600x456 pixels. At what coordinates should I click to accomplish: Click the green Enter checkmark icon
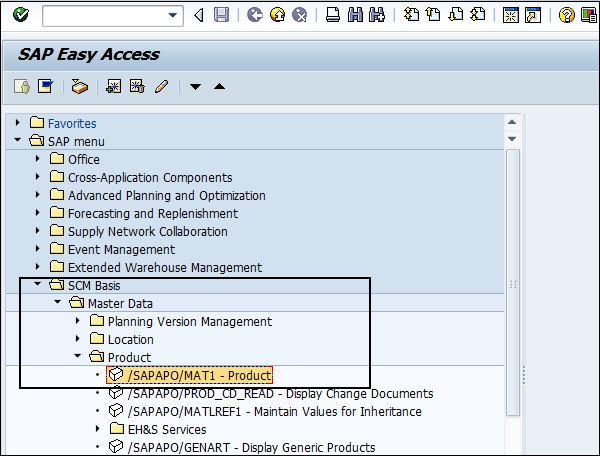pos(20,15)
